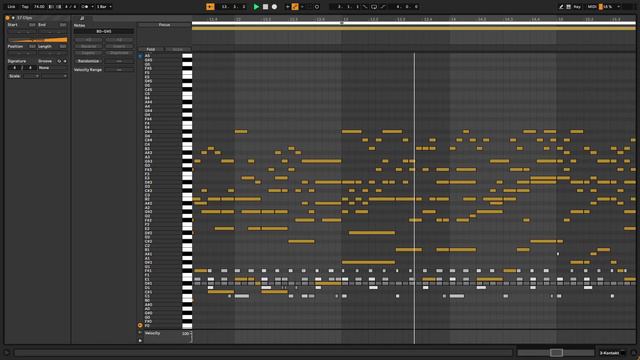Click the CPU load meter percentage

coord(608,7)
